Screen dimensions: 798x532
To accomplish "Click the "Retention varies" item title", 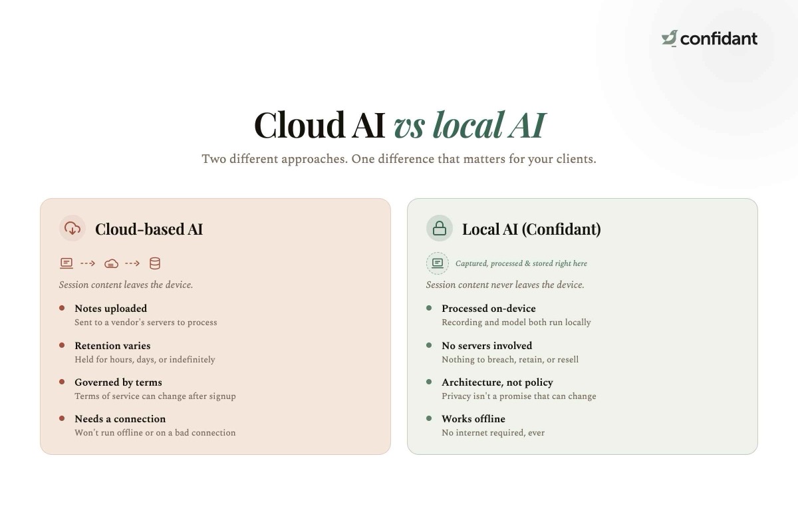I will click(x=112, y=346).
